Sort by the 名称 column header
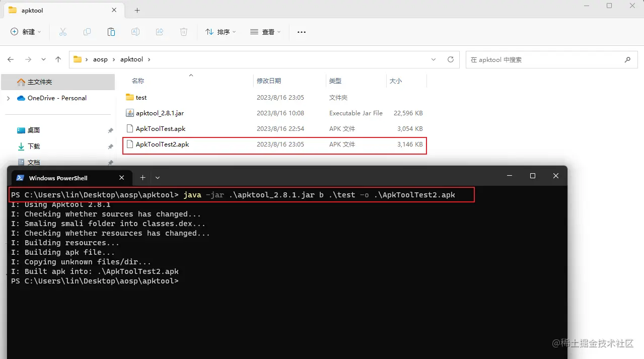 pos(138,81)
